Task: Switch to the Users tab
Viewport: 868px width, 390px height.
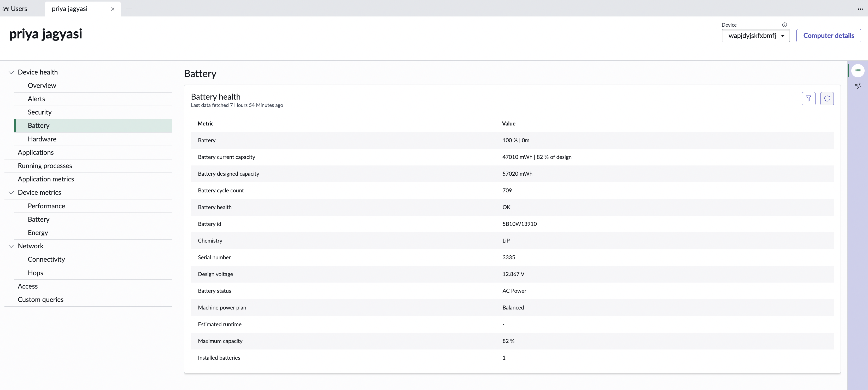Action: point(15,9)
